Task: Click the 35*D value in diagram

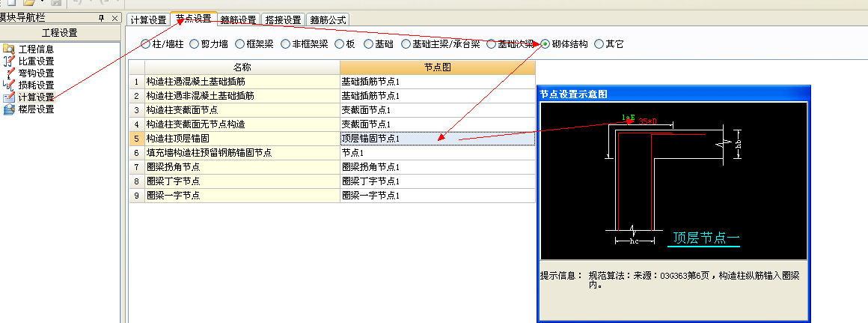Action: coord(647,121)
